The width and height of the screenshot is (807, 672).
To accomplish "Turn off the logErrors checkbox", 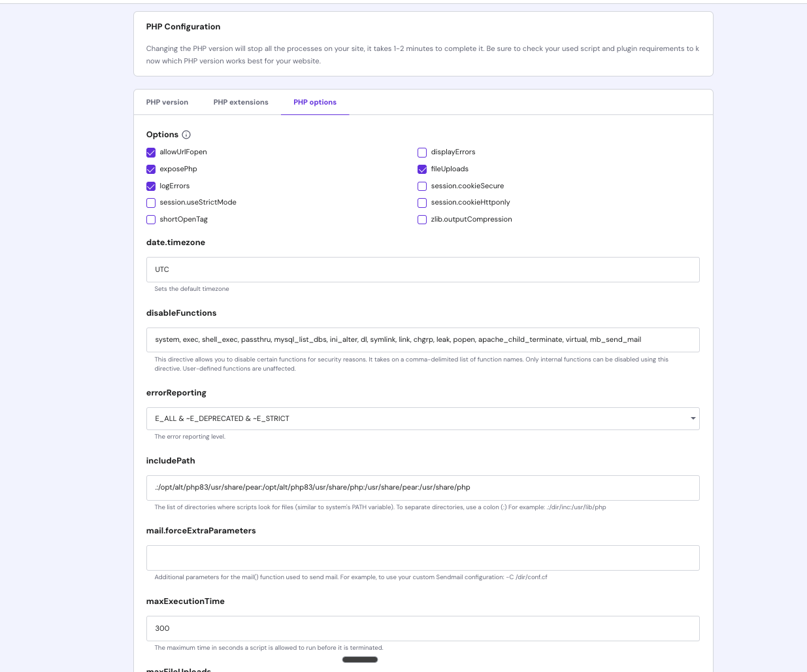I will [x=151, y=186].
